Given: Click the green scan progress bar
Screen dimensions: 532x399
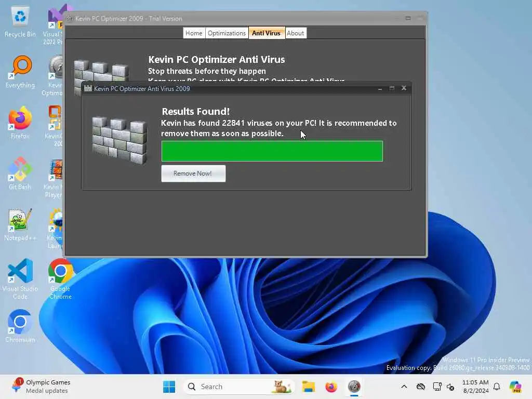Looking at the screenshot, I should click(272, 151).
